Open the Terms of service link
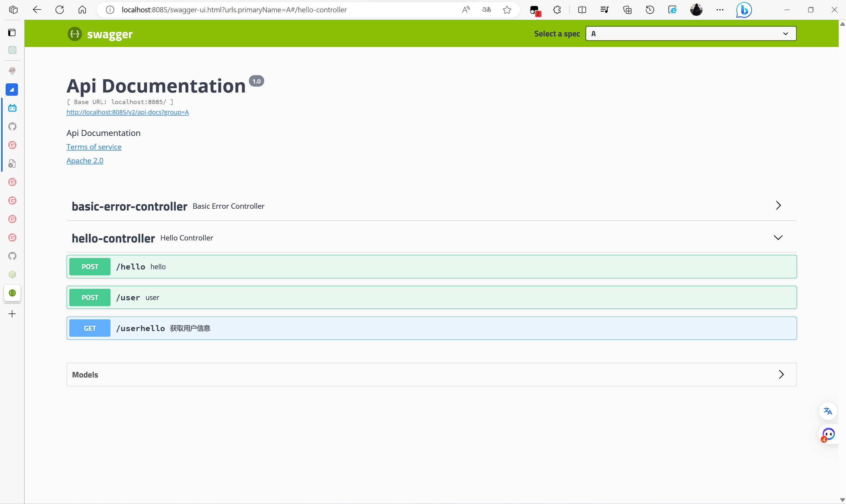 94,147
